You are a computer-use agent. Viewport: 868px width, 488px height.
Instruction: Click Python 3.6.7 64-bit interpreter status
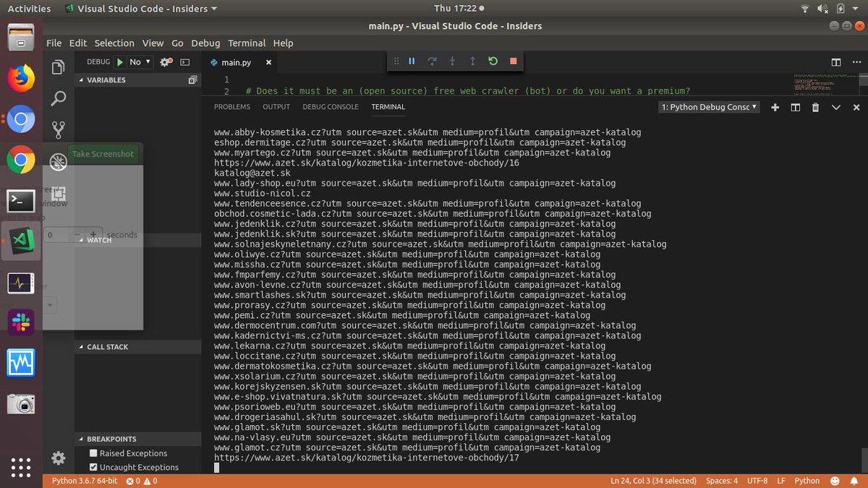83,481
